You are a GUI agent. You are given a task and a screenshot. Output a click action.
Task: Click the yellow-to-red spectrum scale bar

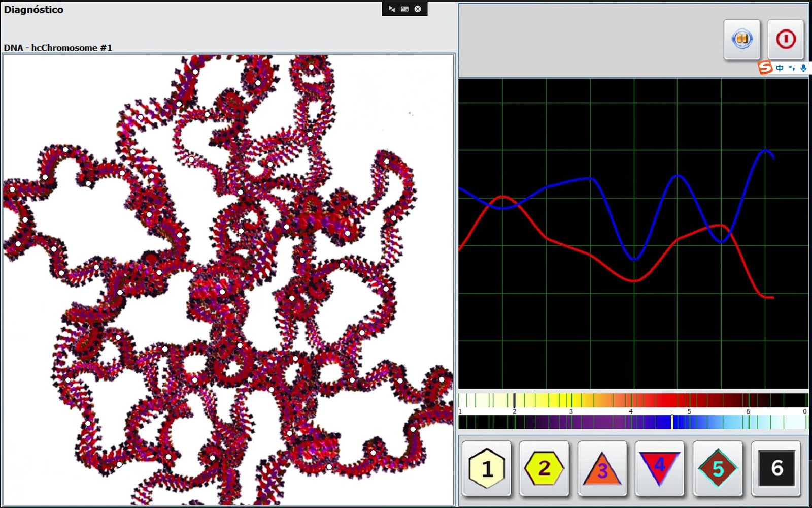(x=632, y=400)
